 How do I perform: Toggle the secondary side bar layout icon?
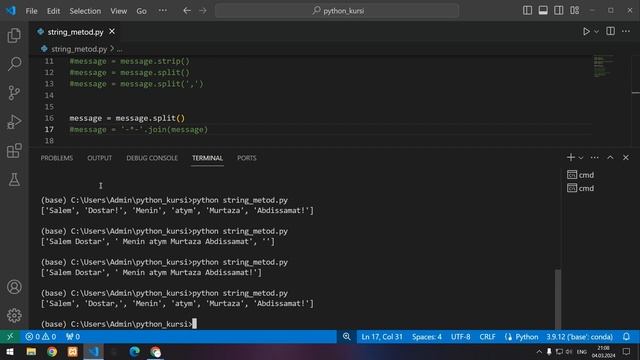[x=559, y=10]
